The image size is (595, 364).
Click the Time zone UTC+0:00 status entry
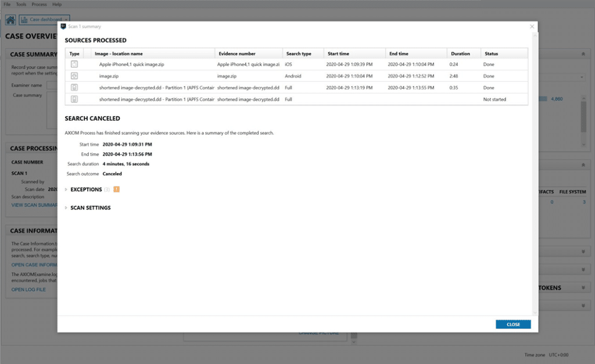[546, 355]
